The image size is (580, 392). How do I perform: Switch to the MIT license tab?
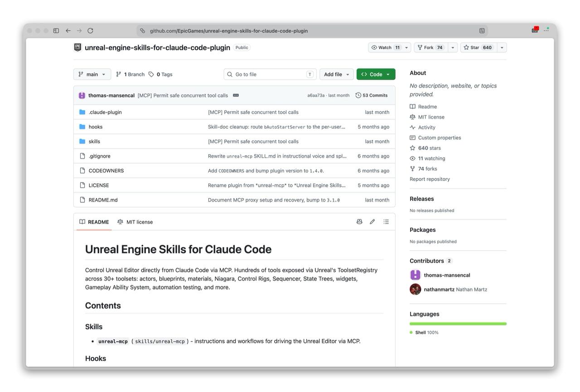pyautogui.click(x=135, y=222)
